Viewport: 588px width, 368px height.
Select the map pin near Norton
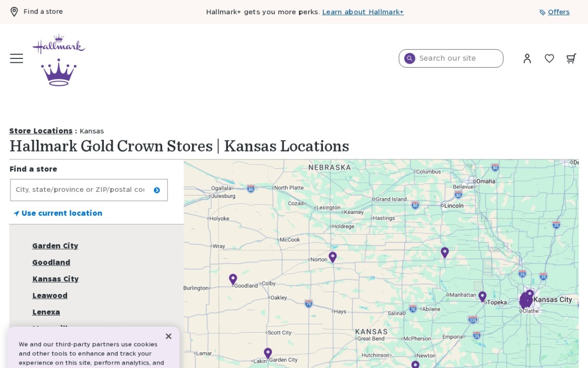[333, 257]
